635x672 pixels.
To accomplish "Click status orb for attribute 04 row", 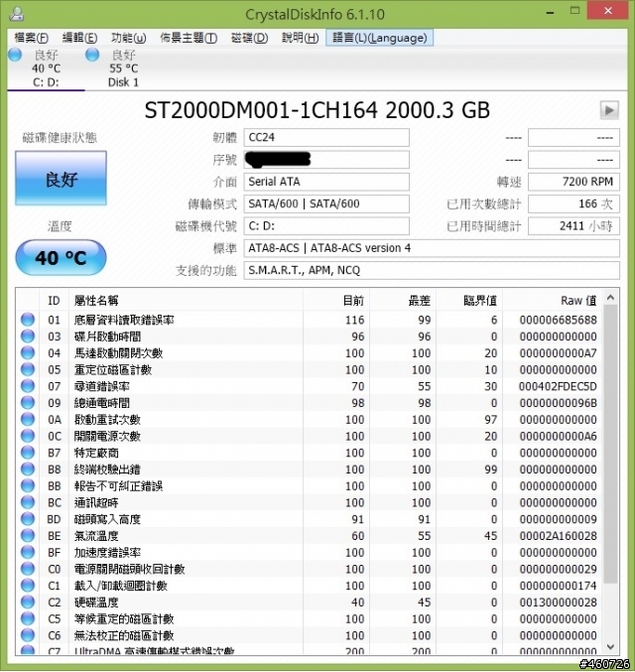I will tap(28, 353).
